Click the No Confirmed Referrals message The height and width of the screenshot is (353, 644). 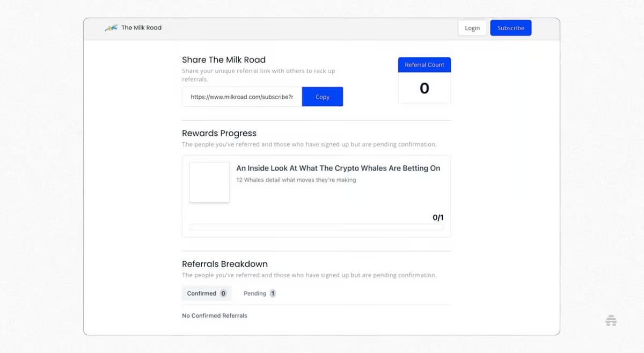click(x=214, y=315)
